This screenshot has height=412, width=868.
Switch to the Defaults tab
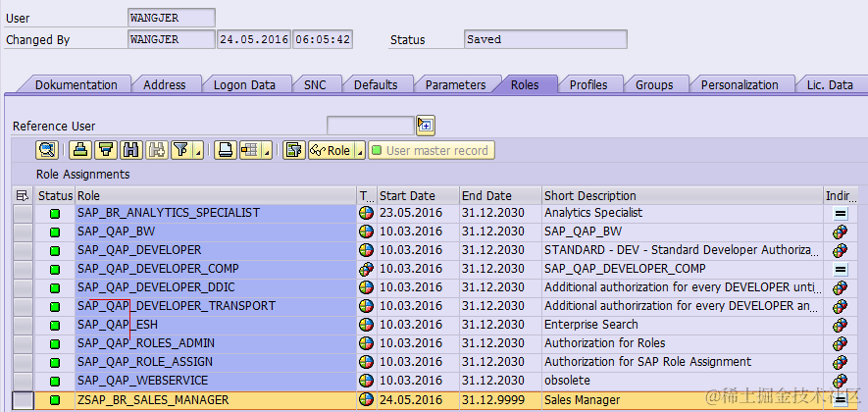[x=376, y=84]
